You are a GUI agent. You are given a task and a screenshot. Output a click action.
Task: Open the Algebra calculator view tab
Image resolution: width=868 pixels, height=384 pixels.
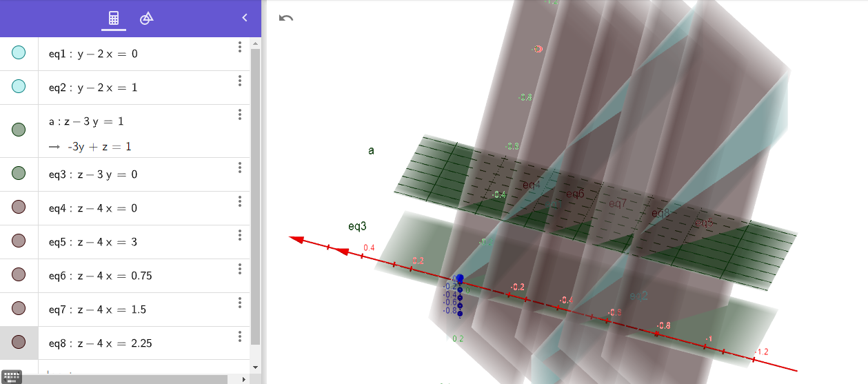pos(114,19)
